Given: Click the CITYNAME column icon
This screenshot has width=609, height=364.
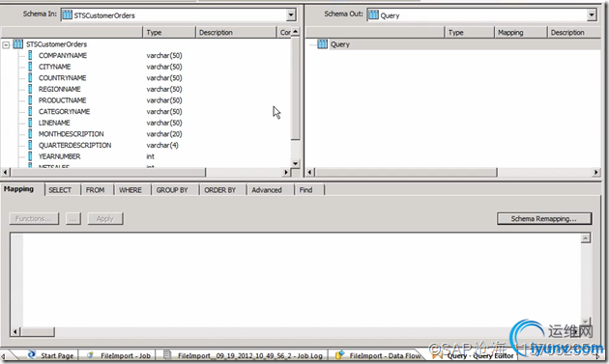Looking at the screenshot, I should tap(30, 67).
